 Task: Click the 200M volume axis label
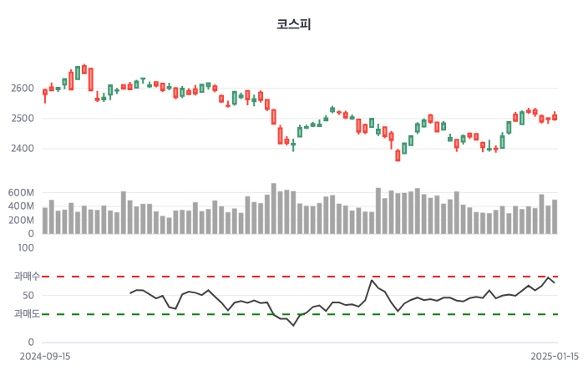(x=22, y=221)
